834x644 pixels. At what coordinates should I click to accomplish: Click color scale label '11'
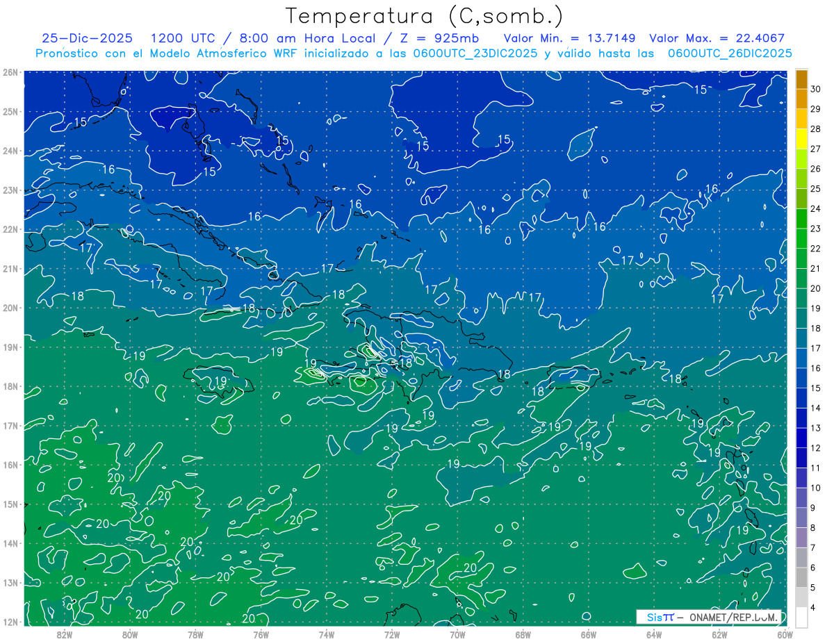(x=816, y=468)
